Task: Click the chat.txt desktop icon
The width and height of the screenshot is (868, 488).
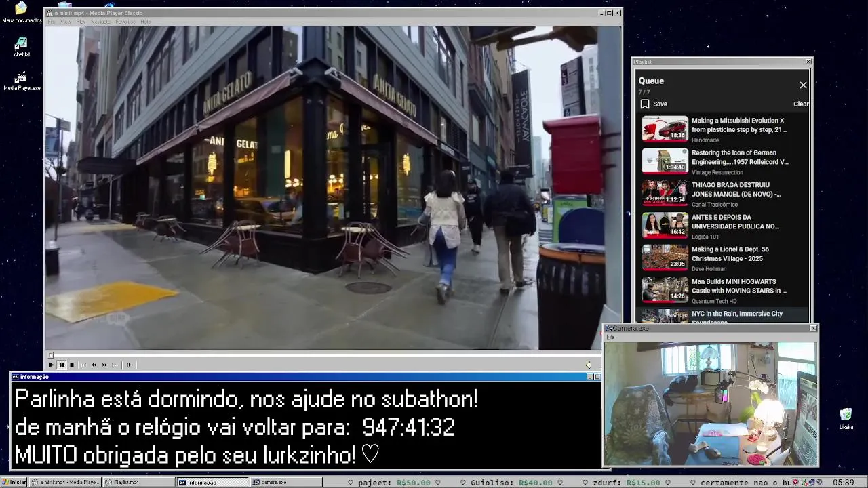Action: (x=22, y=46)
